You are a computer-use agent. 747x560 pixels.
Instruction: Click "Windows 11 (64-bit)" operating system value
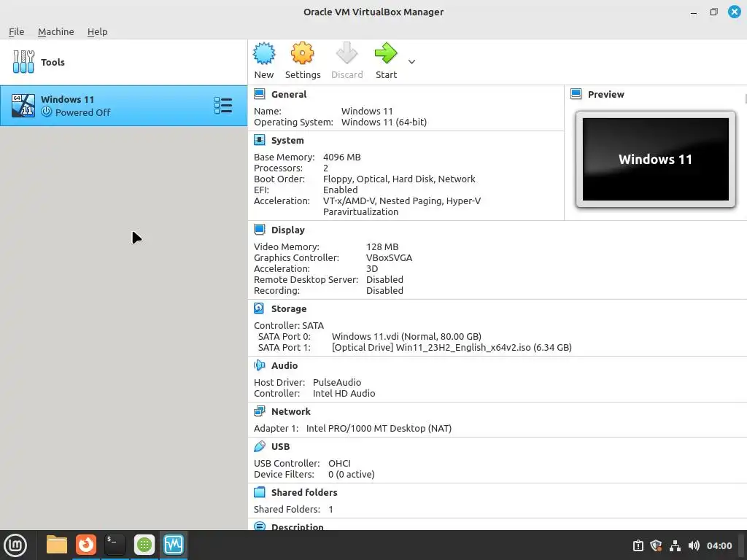[384, 122]
